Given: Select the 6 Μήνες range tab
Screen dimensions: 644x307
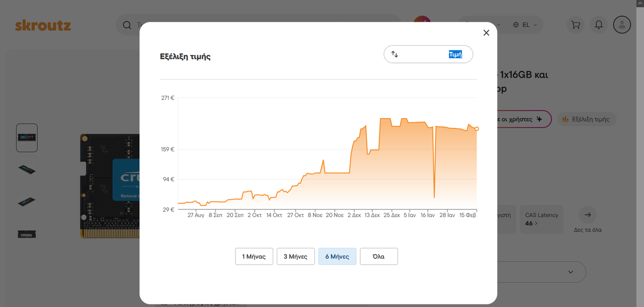Looking at the screenshot, I should click(x=337, y=256).
